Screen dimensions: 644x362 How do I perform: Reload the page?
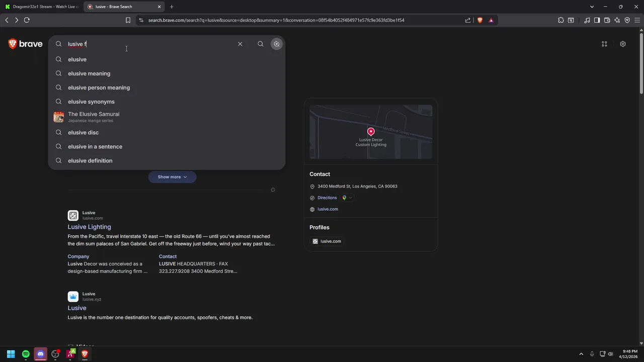click(27, 20)
